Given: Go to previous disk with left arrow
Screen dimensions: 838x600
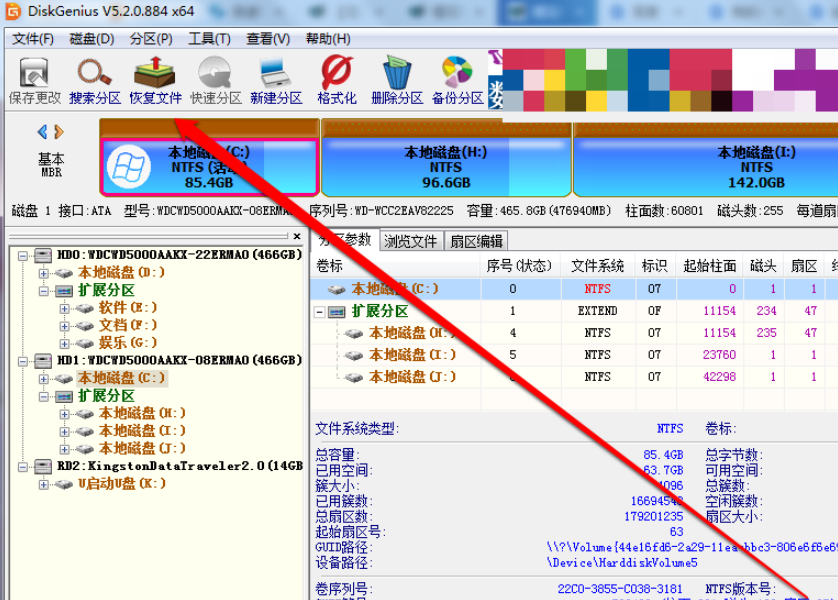Looking at the screenshot, I should (x=42, y=132).
